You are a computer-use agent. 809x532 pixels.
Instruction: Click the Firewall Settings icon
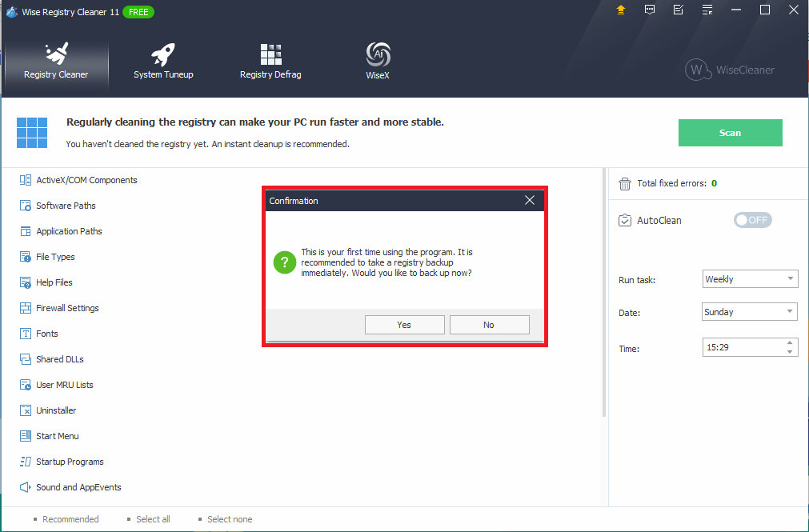26,308
